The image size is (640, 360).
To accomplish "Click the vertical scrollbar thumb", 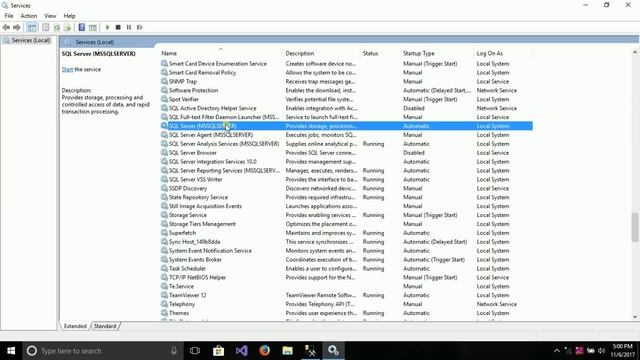I will click(x=635, y=227).
